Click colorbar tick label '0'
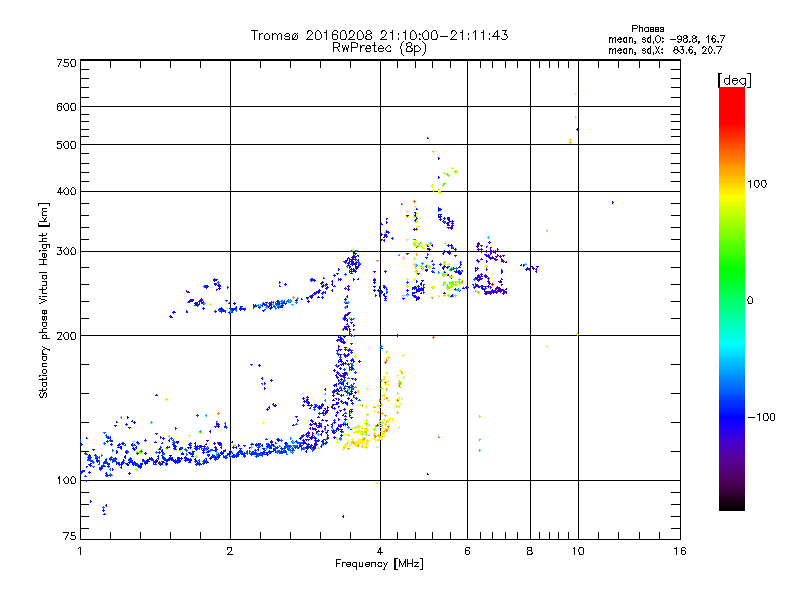Viewport: 800px width, 600px height. pos(750,301)
